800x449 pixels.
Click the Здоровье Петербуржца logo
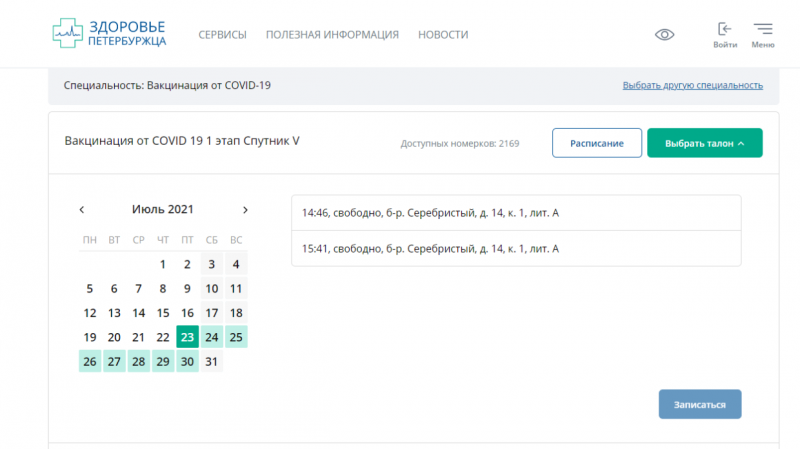click(110, 33)
